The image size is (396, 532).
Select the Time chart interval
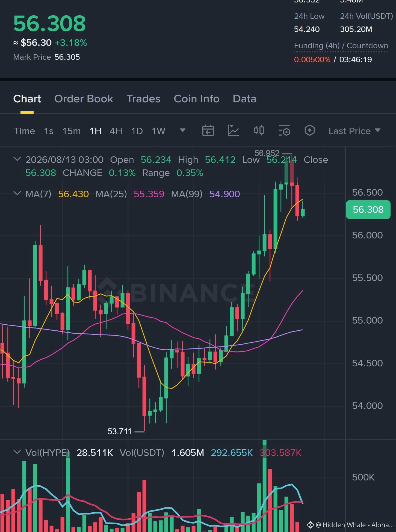(25, 131)
